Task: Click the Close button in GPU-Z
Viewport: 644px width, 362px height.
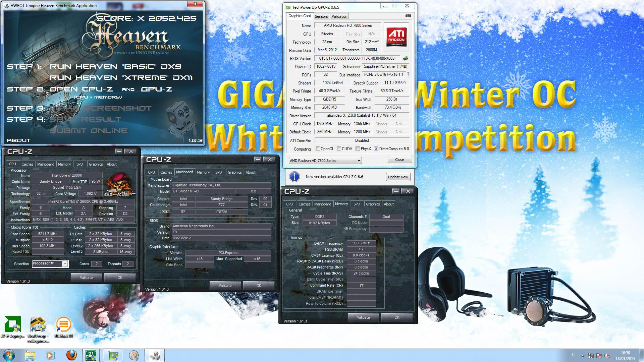Action: tap(399, 160)
